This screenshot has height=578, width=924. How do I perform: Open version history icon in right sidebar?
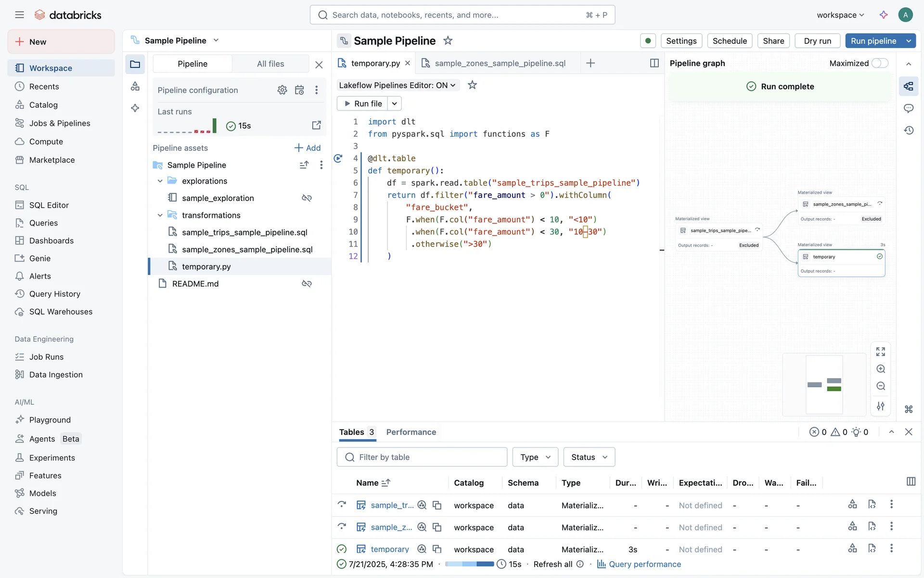(x=909, y=130)
